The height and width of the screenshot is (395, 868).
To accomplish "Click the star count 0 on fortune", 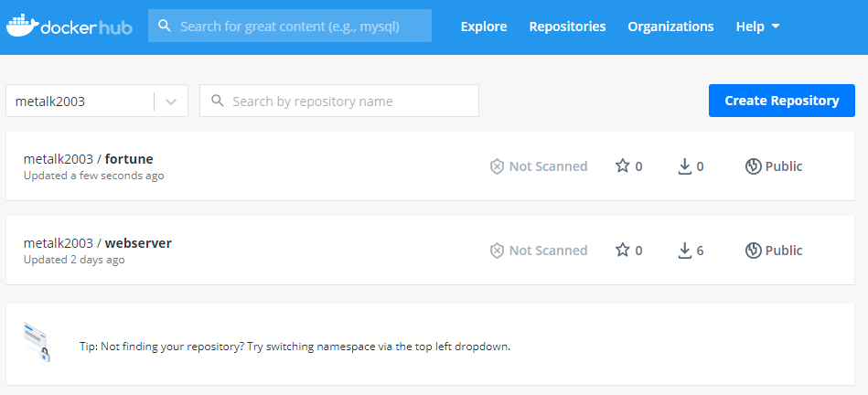I will 638,166.
